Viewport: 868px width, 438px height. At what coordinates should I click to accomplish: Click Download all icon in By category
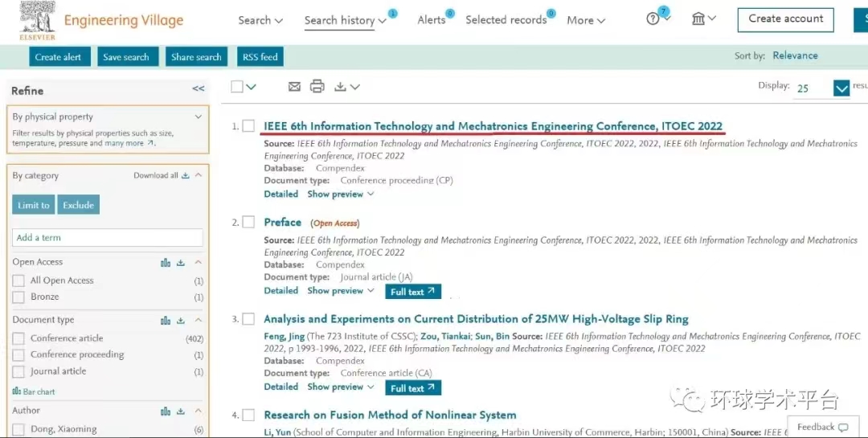tap(186, 175)
